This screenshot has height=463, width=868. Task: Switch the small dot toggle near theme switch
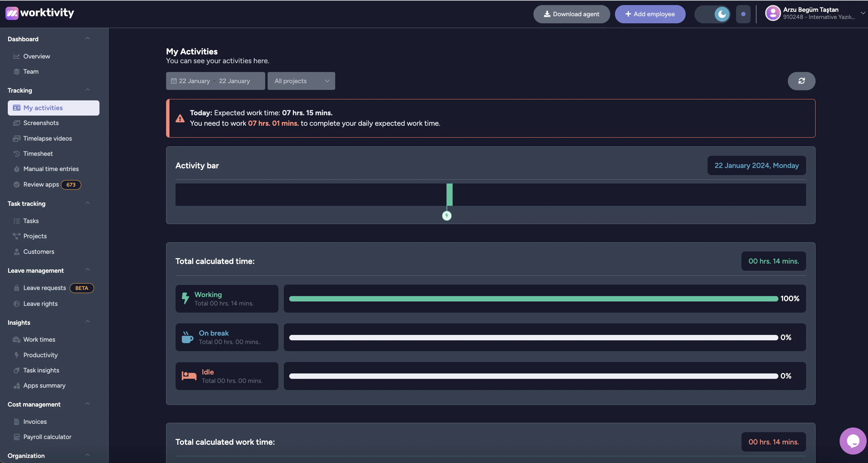click(x=743, y=14)
